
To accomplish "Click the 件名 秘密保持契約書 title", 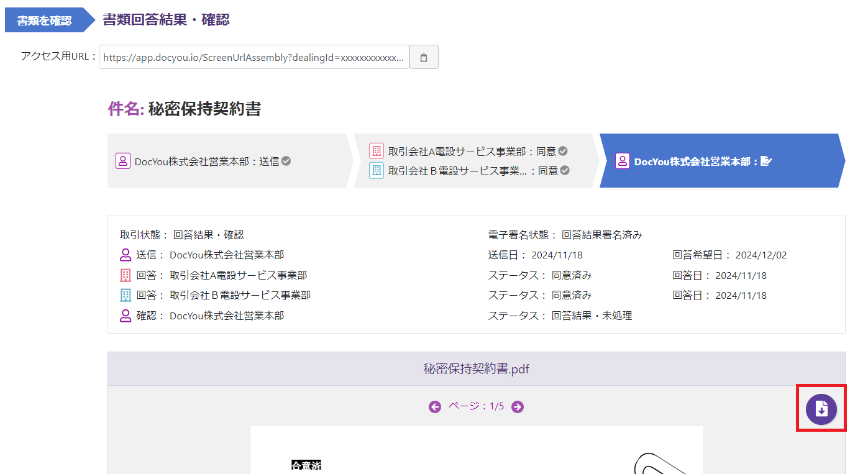I will [x=185, y=109].
